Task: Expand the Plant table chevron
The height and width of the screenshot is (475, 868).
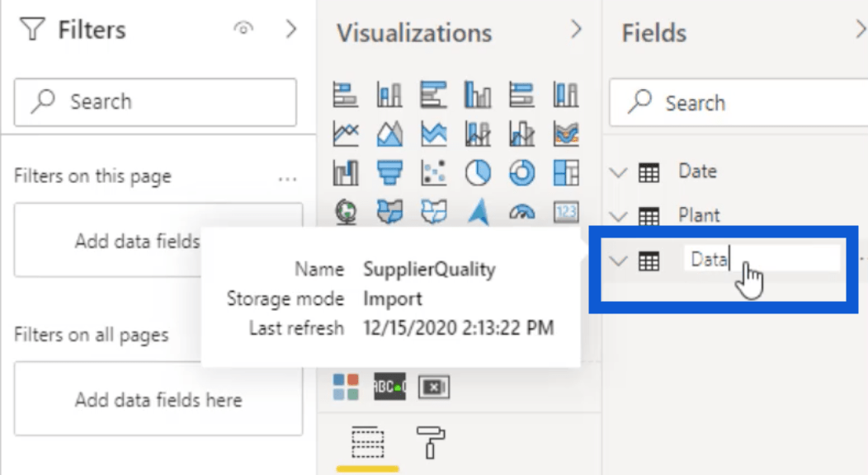Action: click(x=618, y=216)
